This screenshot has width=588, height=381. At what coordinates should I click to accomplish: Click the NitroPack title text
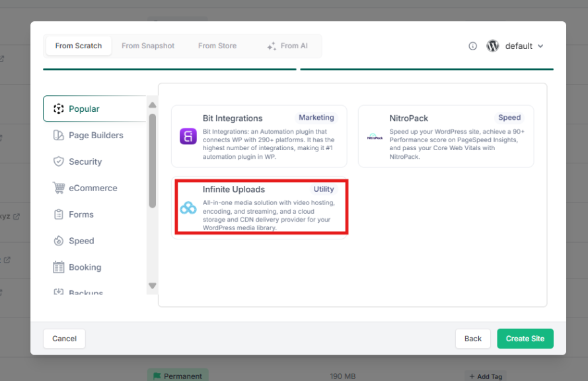pos(408,118)
